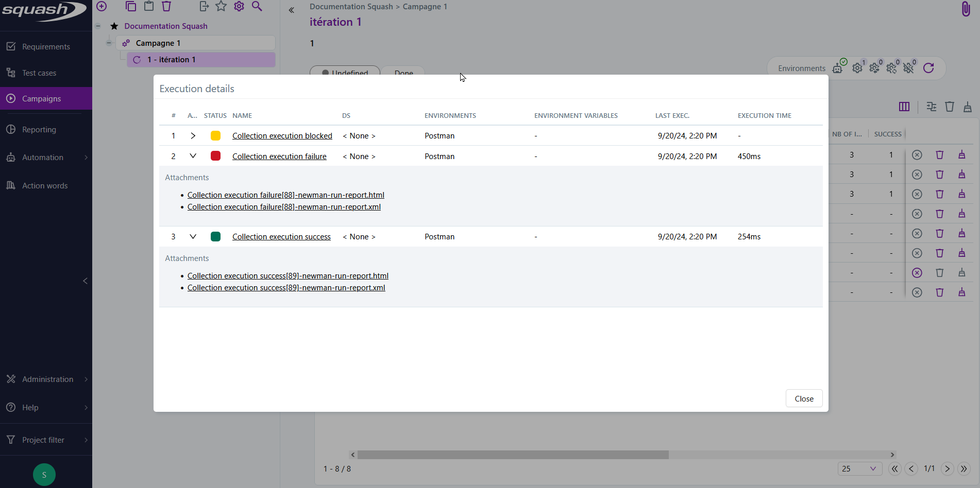Expand details of Collection execution blocked
Viewport: 980px width, 488px height.
tap(193, 135)
